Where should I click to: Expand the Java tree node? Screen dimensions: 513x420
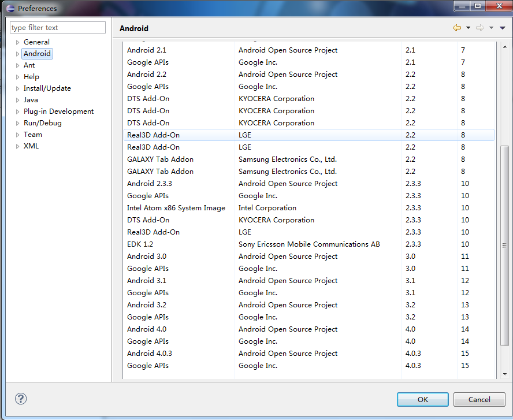pos(18,100)
